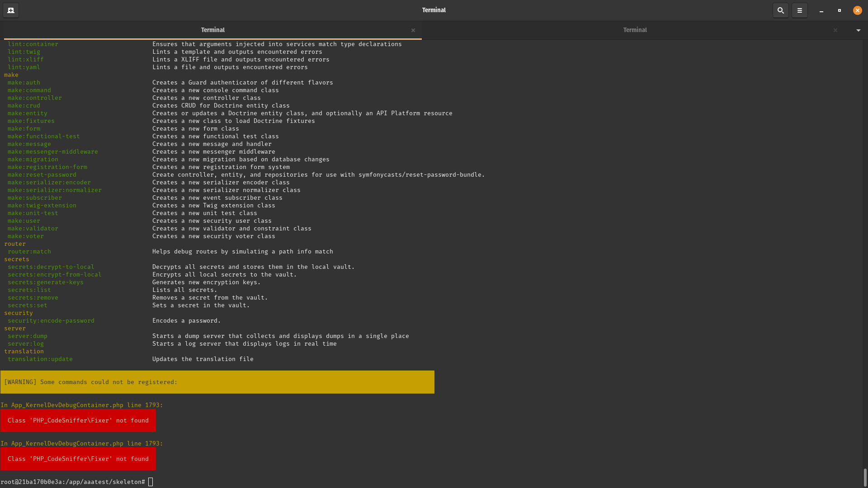Viewport: 868px width, 488px height.
Task: Click the 'server' group heading
Action: (15, 328)
